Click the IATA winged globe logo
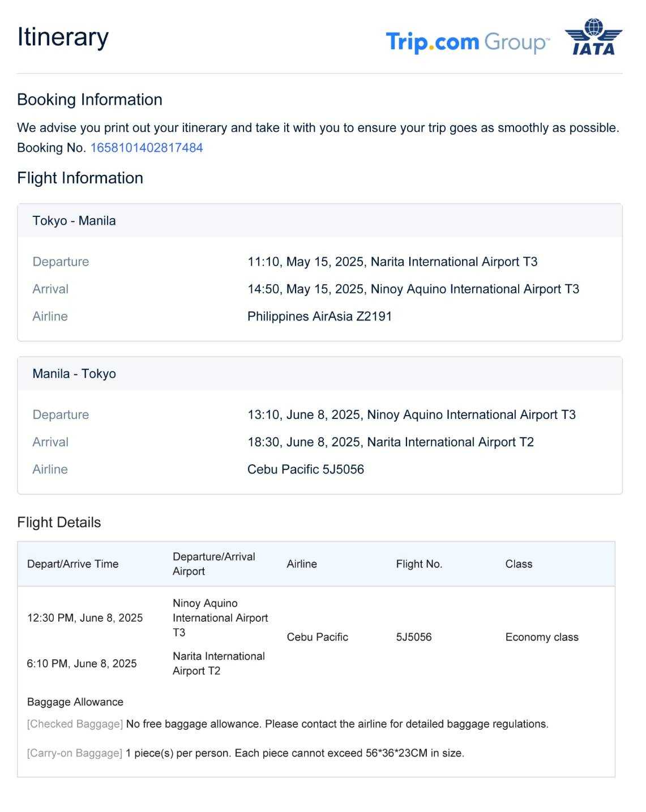 click(593, 37)
